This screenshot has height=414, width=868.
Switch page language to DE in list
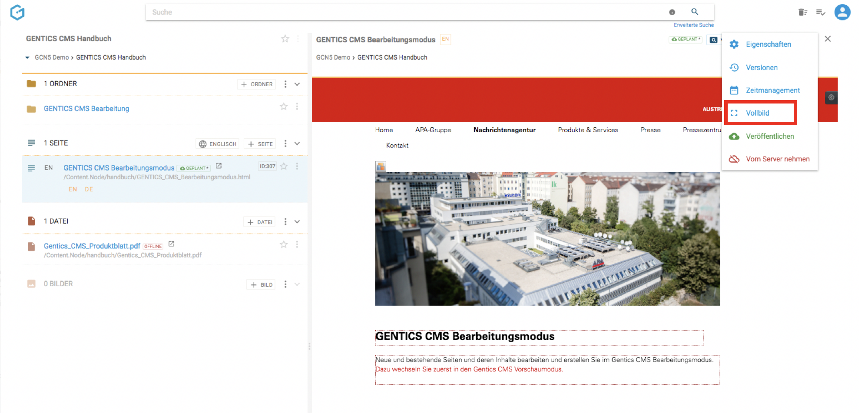point(89,189)
